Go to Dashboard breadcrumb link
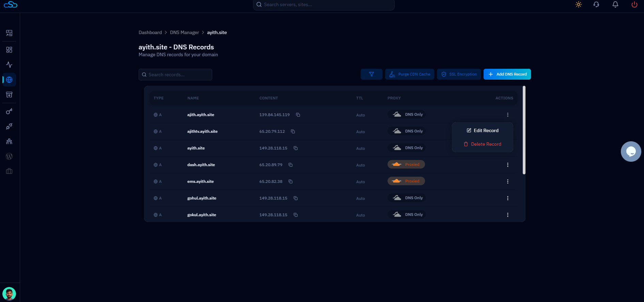This screenshot has width=644, height=302. coord(150,32)
